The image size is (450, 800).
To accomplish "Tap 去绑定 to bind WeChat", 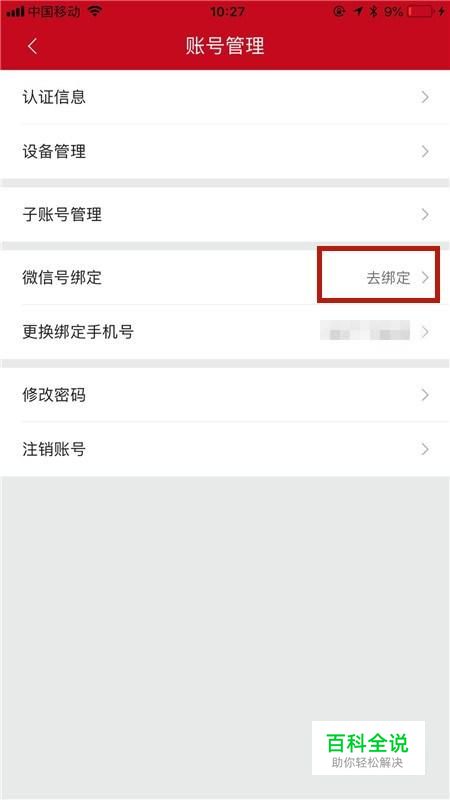I will tap(388, 278).
